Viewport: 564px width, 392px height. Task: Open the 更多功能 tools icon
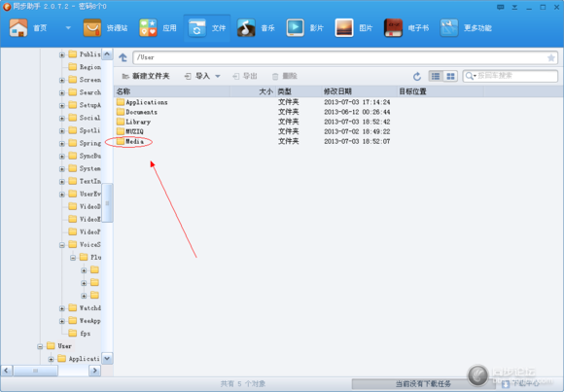tap(449, 27)
